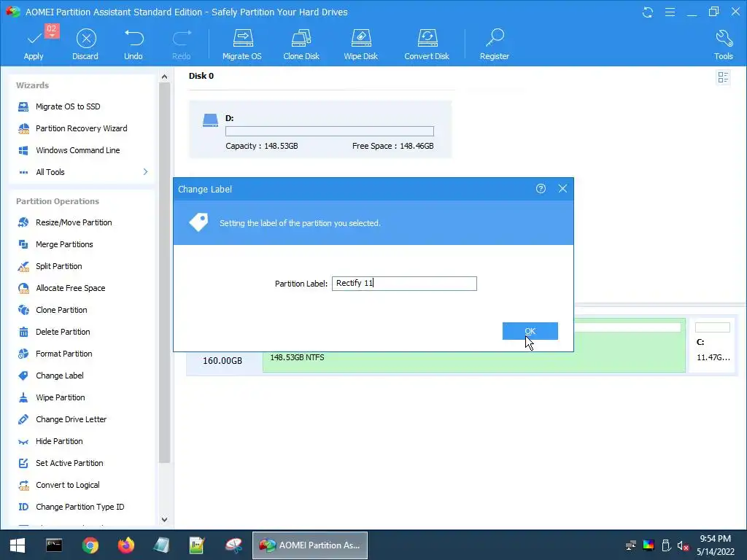Select the D: drive card
This screenshot has width=747, height=560.
320,129
